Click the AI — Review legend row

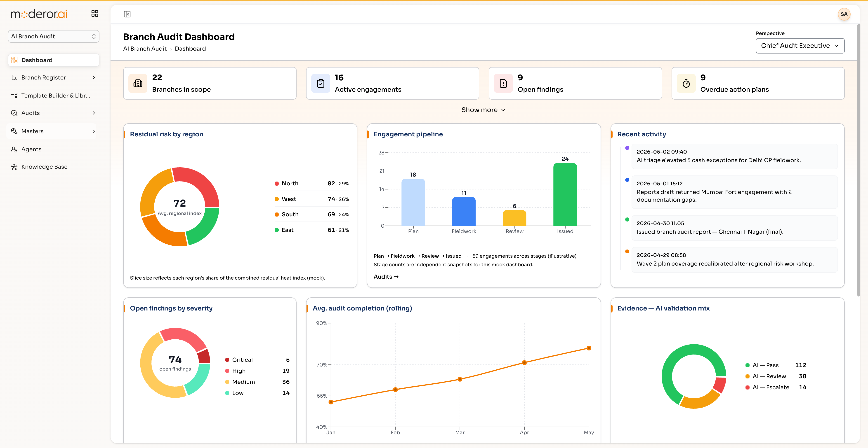pos(776,376)
